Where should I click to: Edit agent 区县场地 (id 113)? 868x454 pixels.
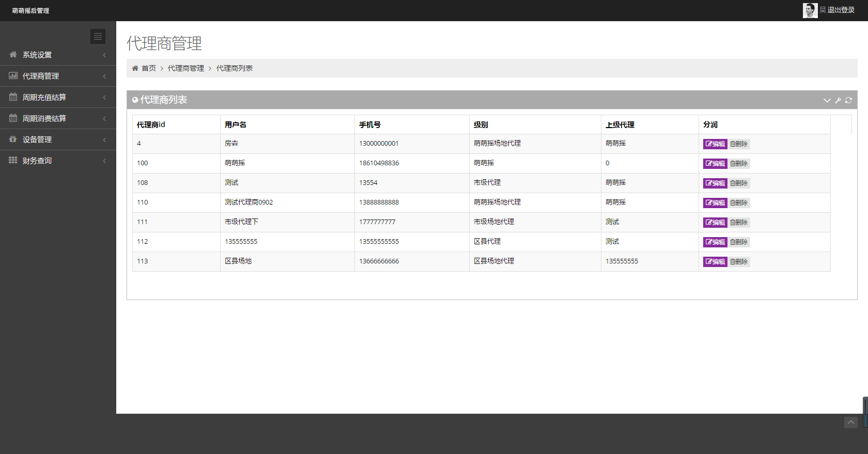pyautogui.click(x=715, y=262)
